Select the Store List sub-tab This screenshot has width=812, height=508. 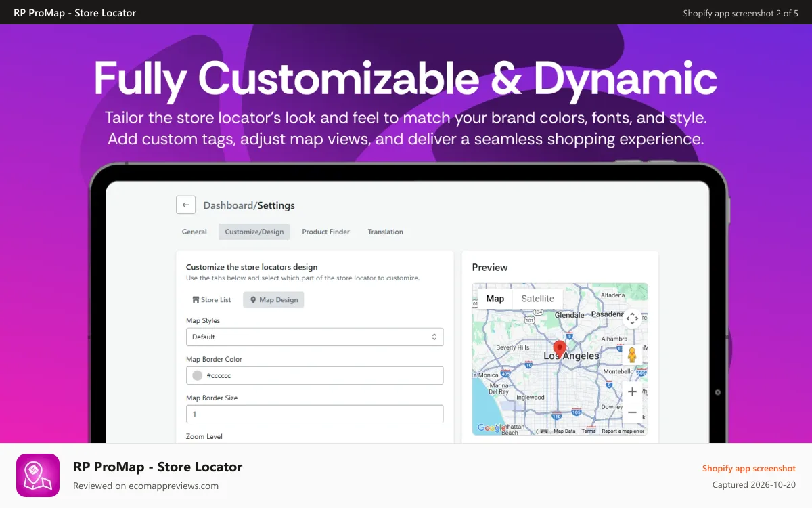(x=212, y=299)
